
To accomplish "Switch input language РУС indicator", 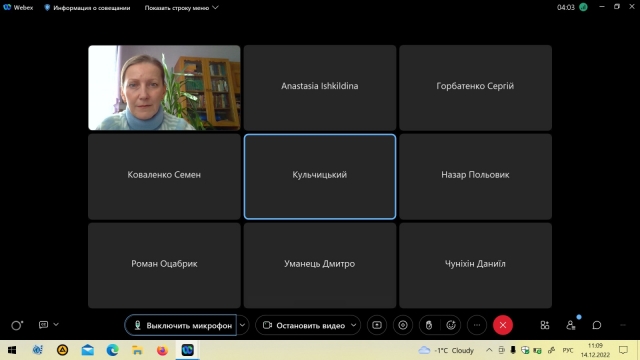I will (x=568, y=350).
